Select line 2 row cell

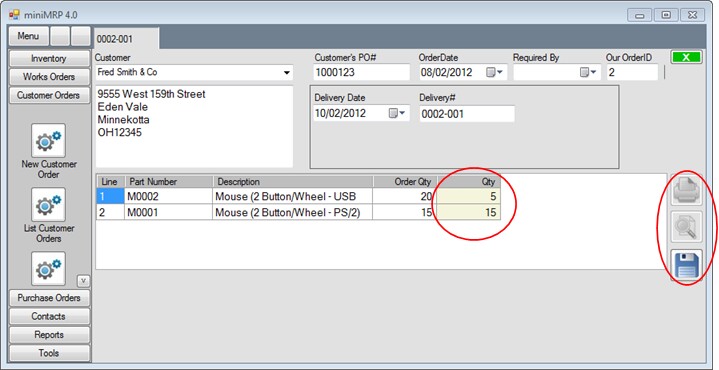110,212
